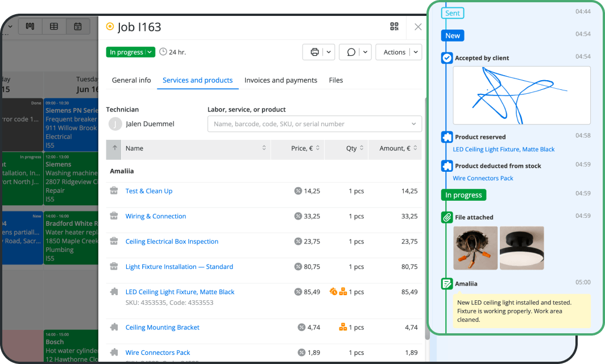The image size is (605, 364).
Task: Click puzzle icon beside LED Ceiling Light Fixture row
Action: 114,292
